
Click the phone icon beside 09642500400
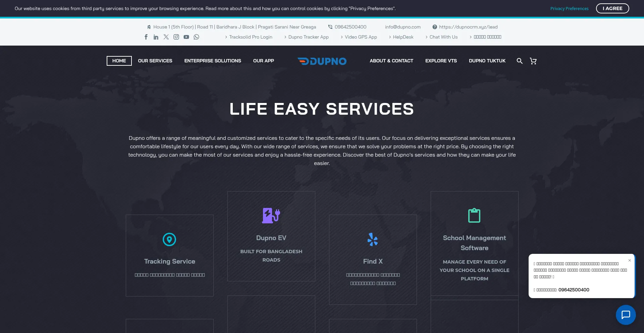click(330, 27)
